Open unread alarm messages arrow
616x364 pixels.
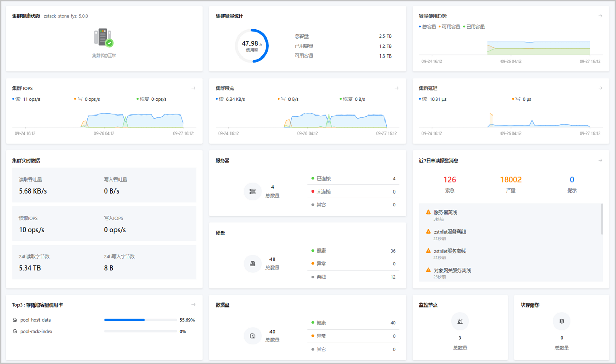pyautogui.click(x=600, y=161)
